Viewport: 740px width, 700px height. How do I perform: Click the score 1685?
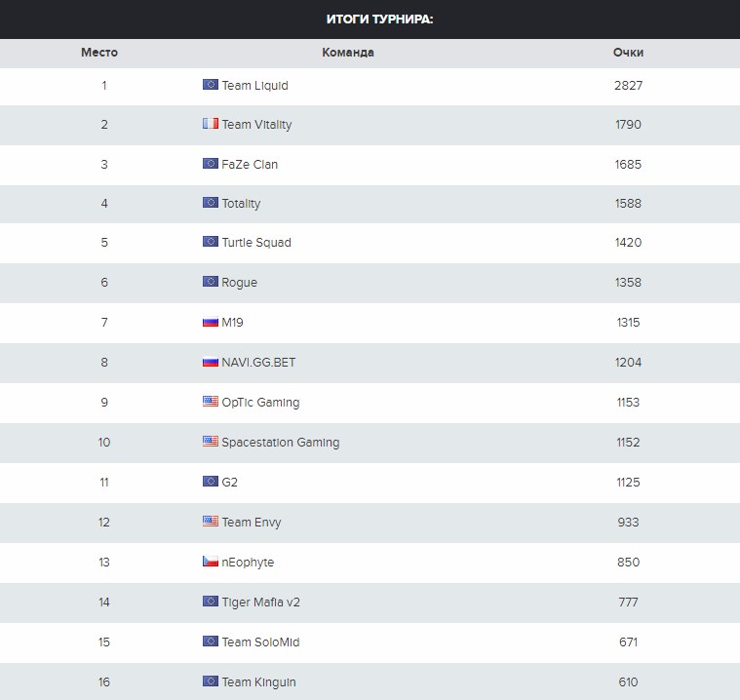628,164
